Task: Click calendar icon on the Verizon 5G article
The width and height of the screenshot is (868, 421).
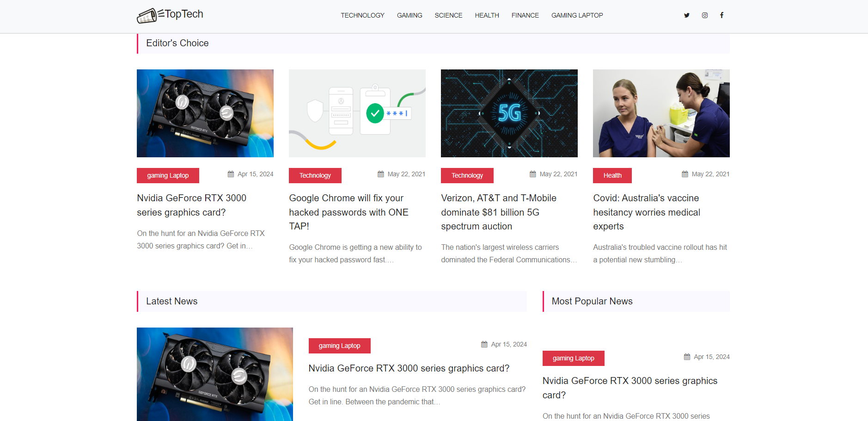Action: [533, 174]
